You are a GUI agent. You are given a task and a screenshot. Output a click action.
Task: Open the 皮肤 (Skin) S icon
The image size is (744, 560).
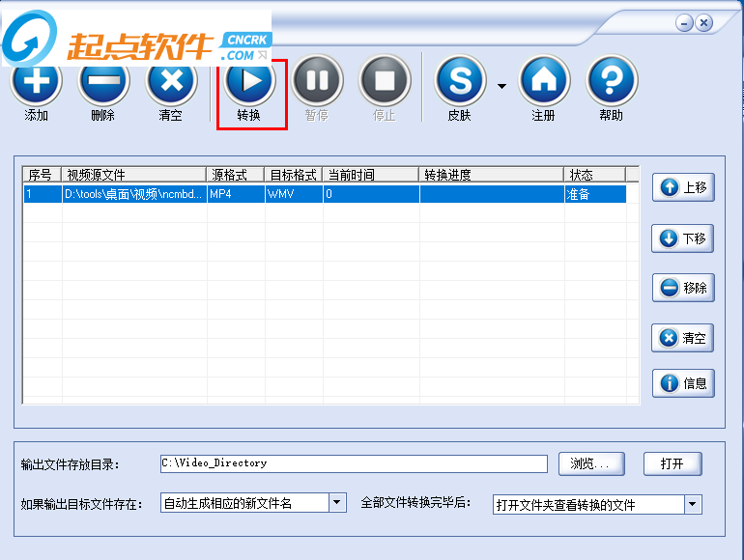460,80
